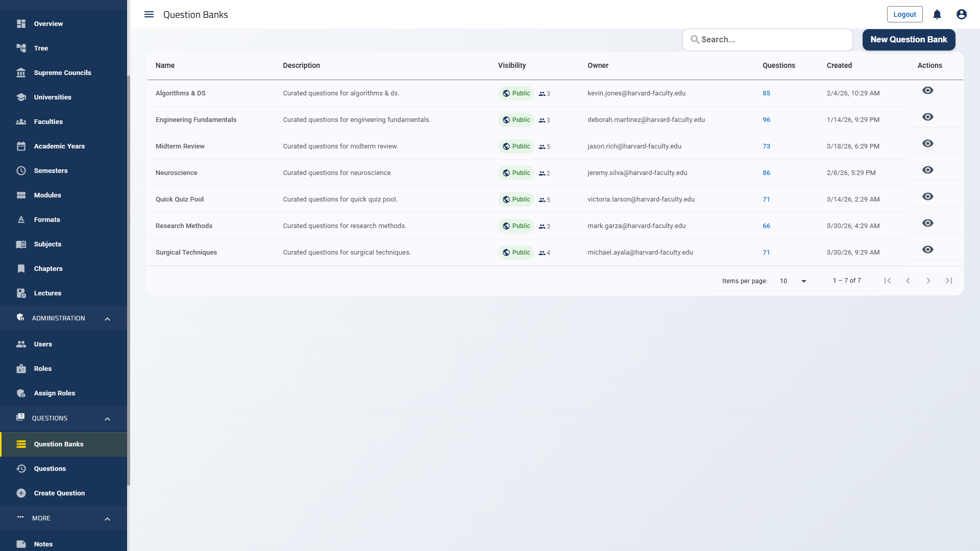The image size is (980, 551).
Task: Click the Create Question plus icon
Action: click(21, 493)
